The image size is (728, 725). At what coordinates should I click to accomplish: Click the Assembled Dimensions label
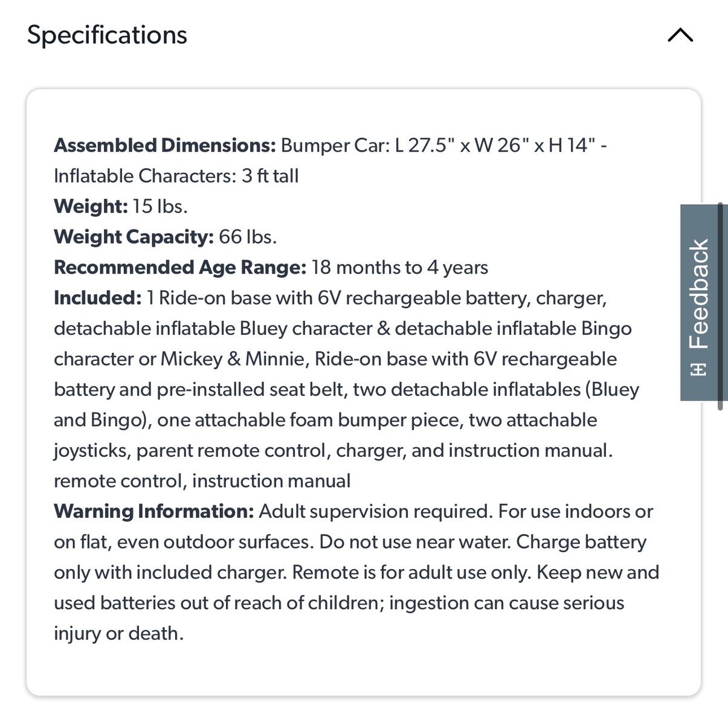[x=164, y=146]
